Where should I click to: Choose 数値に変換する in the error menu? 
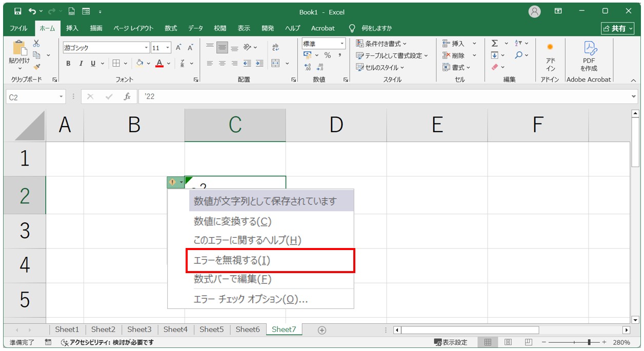tap(232, 221)
